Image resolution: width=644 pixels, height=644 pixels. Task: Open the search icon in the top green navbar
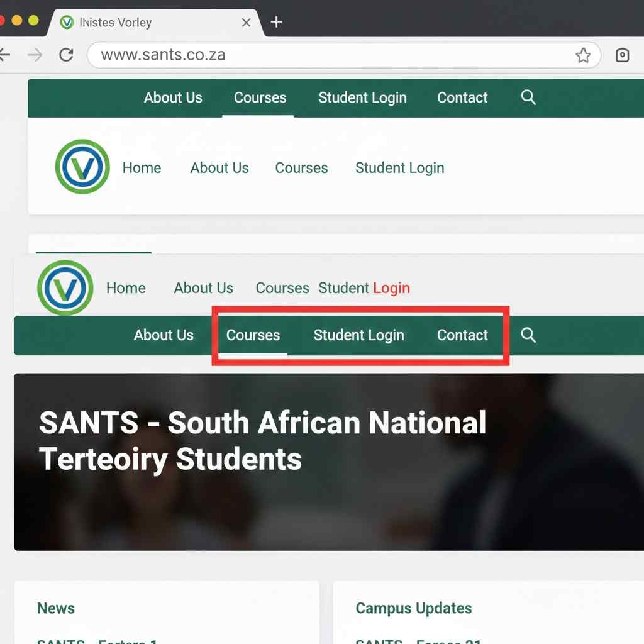point(528,97)
